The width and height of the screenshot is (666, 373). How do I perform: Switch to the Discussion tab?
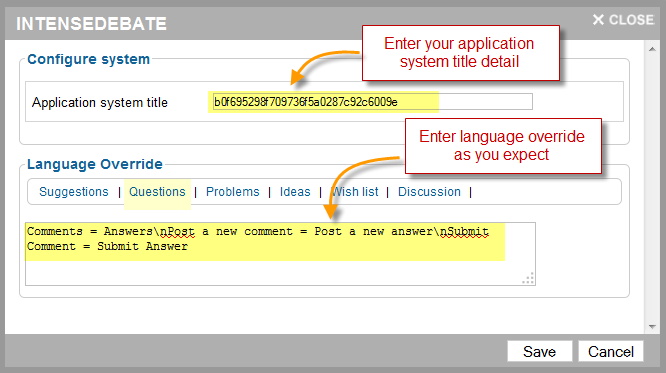[429, 192]
